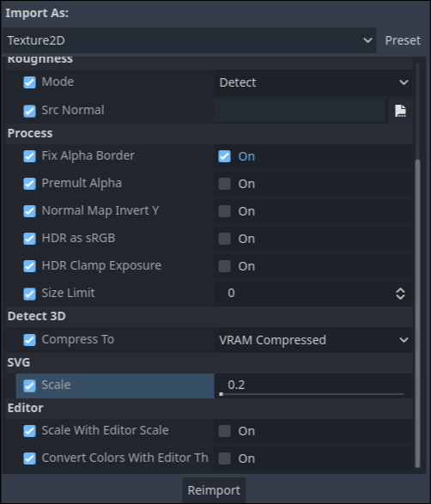Open the Preset menu
431x504 pixels.
pyautogui.click(x=403, y=40)
